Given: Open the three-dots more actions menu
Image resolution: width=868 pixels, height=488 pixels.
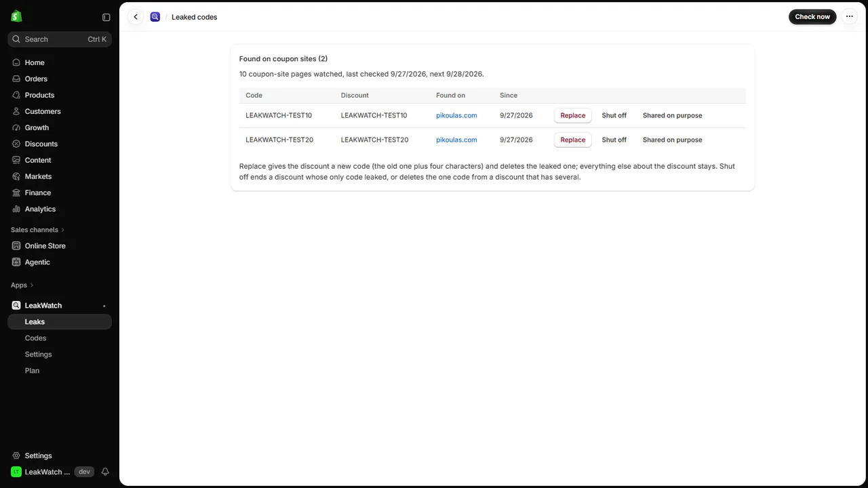Looking at the screenshot, I should pos(850,17).
